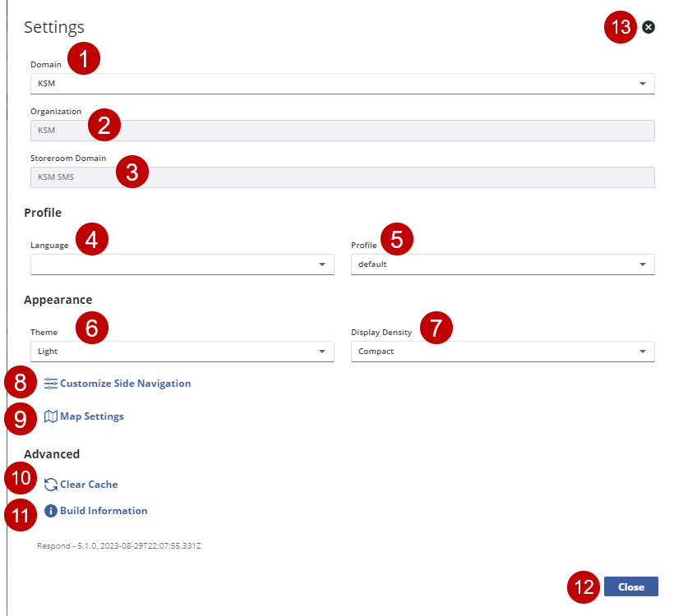Open the Language dropdown arrow
The width and height of the screenshot is (674, 616).
click(x=321, y=264)
